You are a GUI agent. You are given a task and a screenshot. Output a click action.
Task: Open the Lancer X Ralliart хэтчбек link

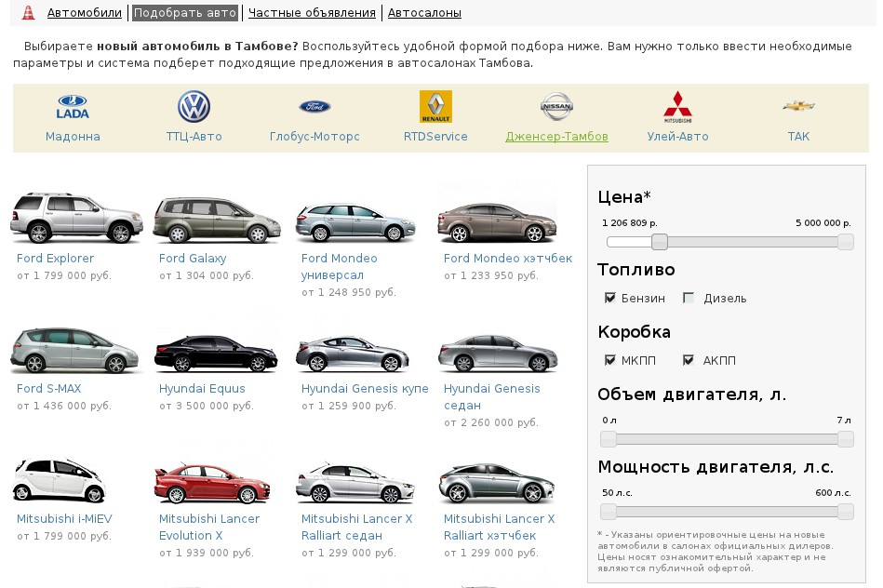(500, 527)
